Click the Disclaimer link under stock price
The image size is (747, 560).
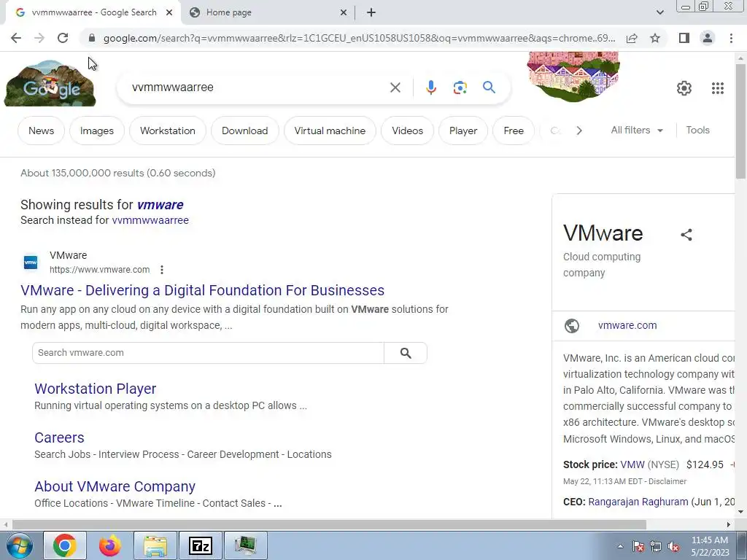pyautogui.click(x=667, y=481)
